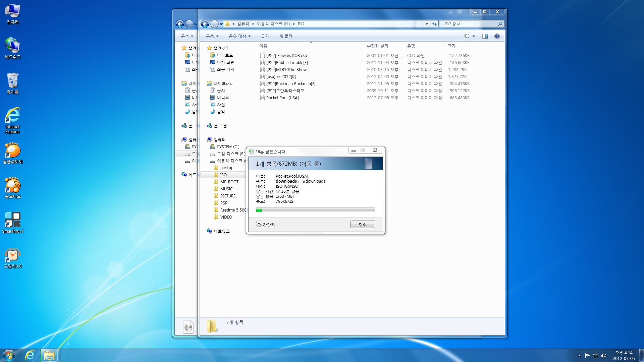Sort by 크기 column header
The image size is (644, 362).
point(458,46)
